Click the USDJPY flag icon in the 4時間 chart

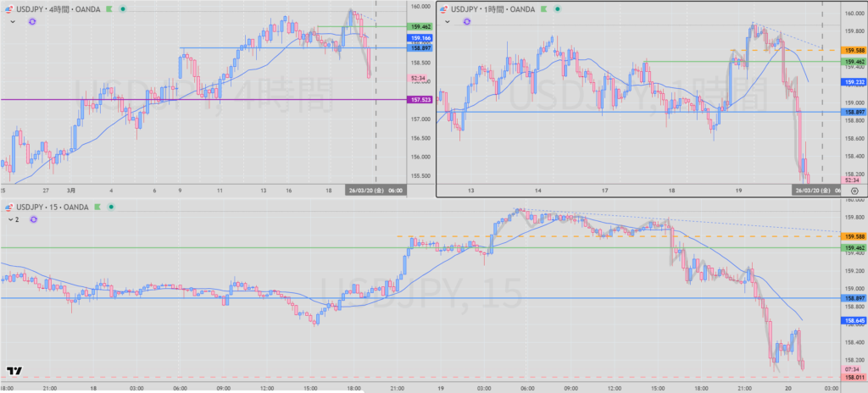(9, 8)
